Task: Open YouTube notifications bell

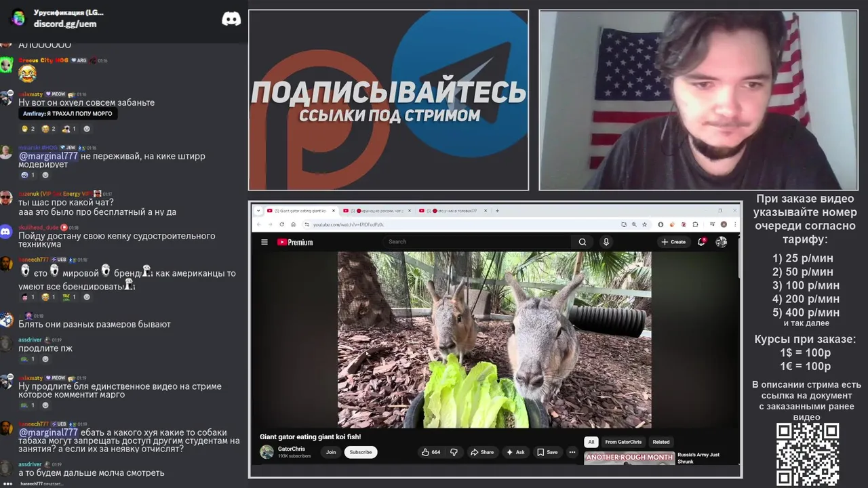Action: pos(701,241)
